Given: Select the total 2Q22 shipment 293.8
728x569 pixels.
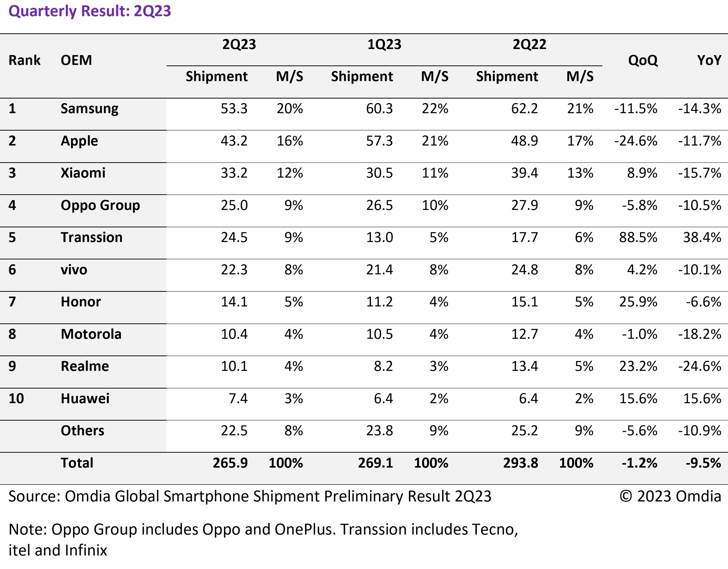Looking at the screenshot, I should coord(521,463).
